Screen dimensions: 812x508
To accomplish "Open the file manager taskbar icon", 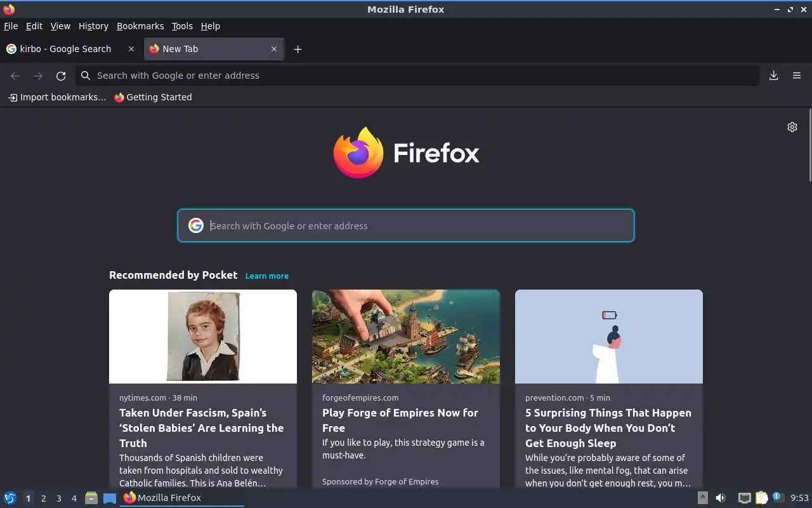I will coord(91,498).
